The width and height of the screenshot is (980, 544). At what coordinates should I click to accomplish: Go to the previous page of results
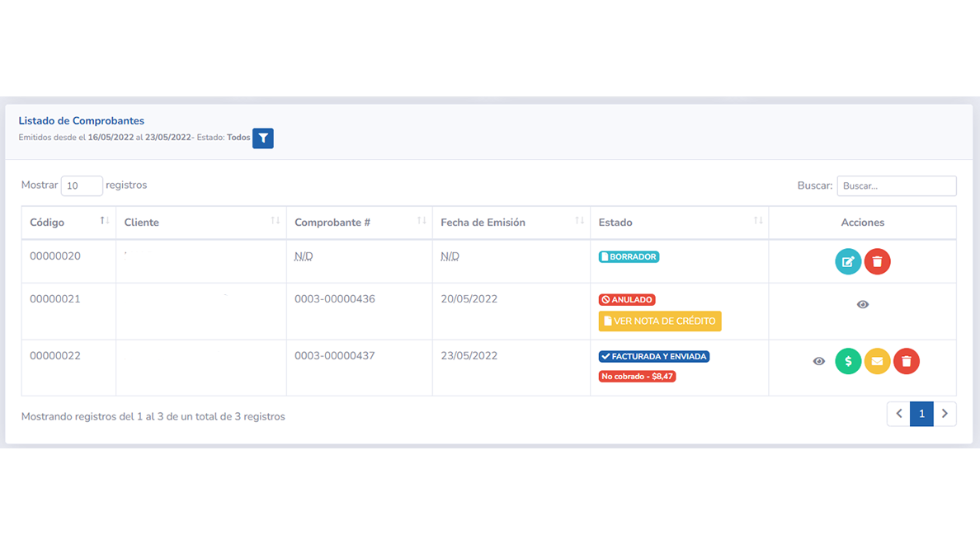pos(898,414)
